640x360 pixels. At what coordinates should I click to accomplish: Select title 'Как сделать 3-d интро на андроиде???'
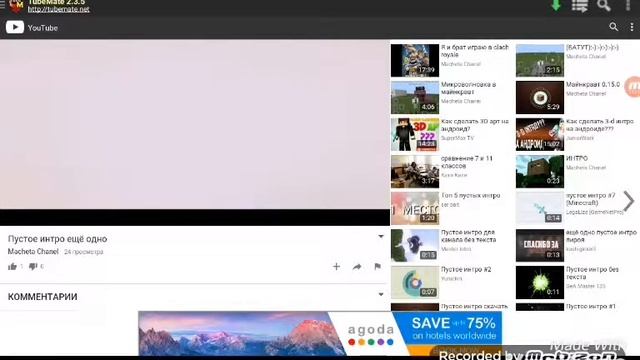click(x=600, y=125)
